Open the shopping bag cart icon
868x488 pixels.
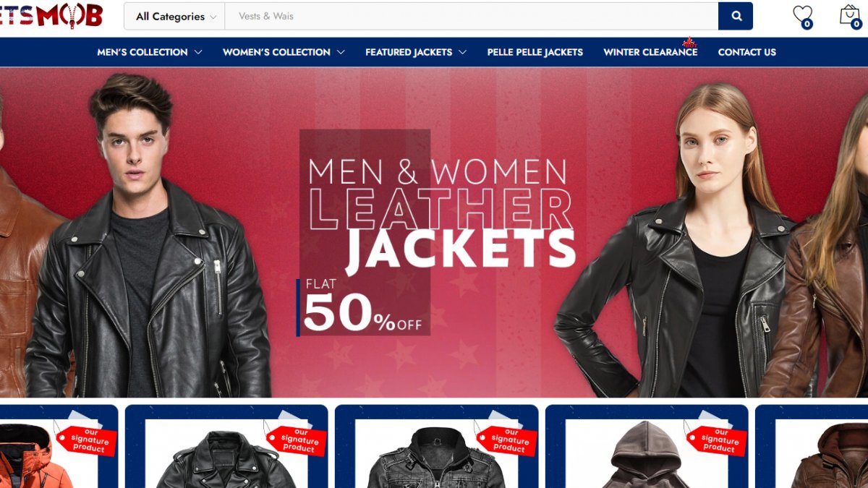click(x=850, y=16)
